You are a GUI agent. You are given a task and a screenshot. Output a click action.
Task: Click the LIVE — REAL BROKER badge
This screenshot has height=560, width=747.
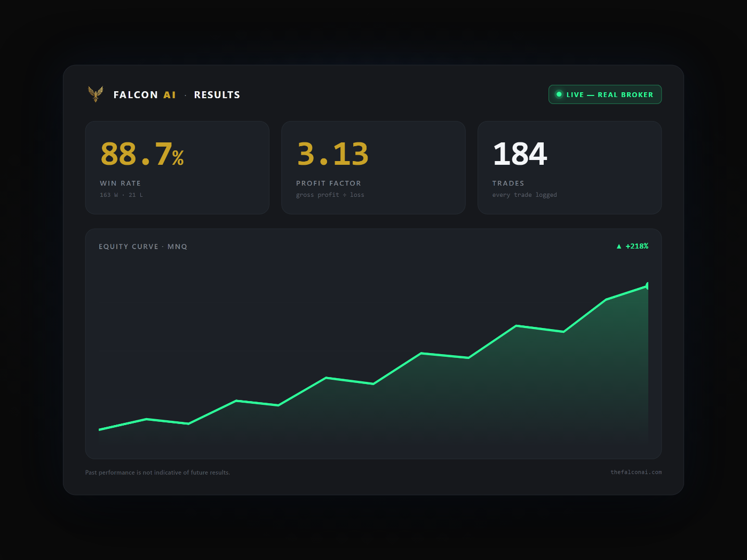(605, 94)
